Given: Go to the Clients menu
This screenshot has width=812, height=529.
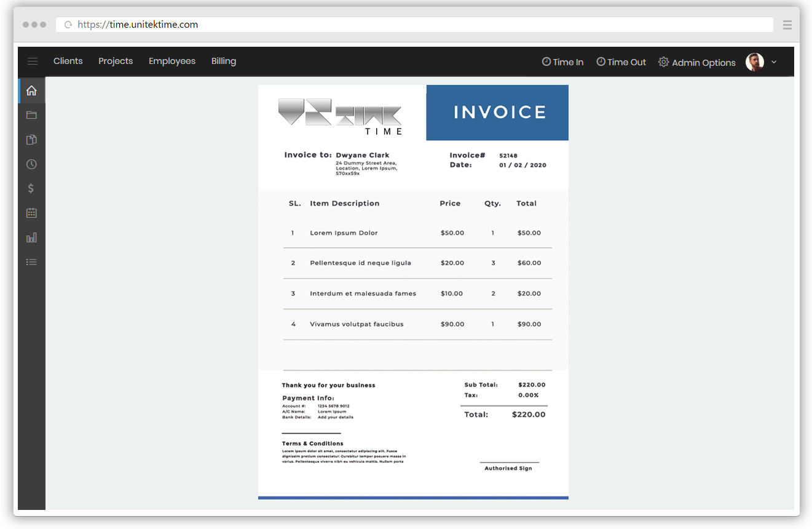Looking at the screenshot, I should [68, 61].
